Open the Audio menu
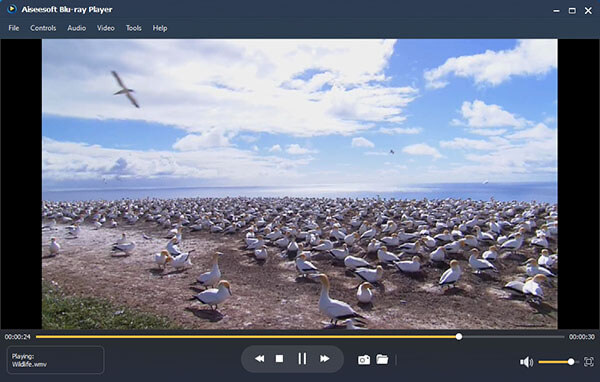600x382 pixels. point(77,28)
